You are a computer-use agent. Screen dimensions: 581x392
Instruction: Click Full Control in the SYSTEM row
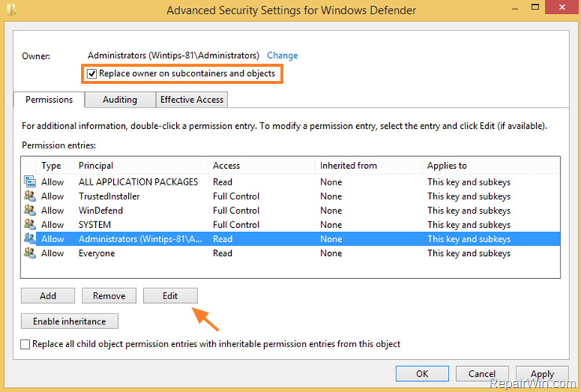[236, 225]
